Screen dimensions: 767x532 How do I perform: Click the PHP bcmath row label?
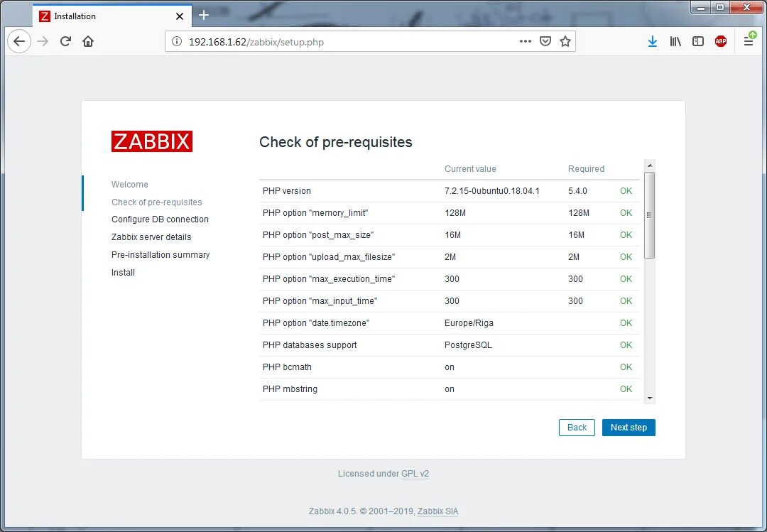pyautogui.click(x=287, y=367)
